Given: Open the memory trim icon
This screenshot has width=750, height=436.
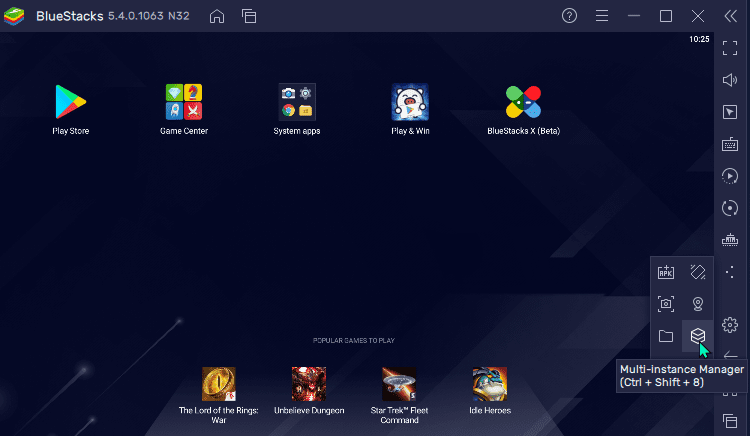Looking at the screenshot, I should coord(730,240).
